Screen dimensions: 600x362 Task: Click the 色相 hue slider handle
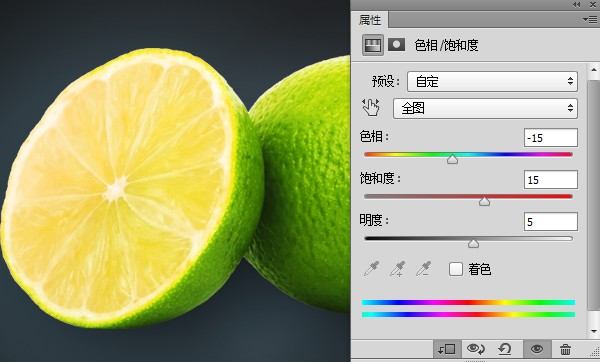[452, 159]
